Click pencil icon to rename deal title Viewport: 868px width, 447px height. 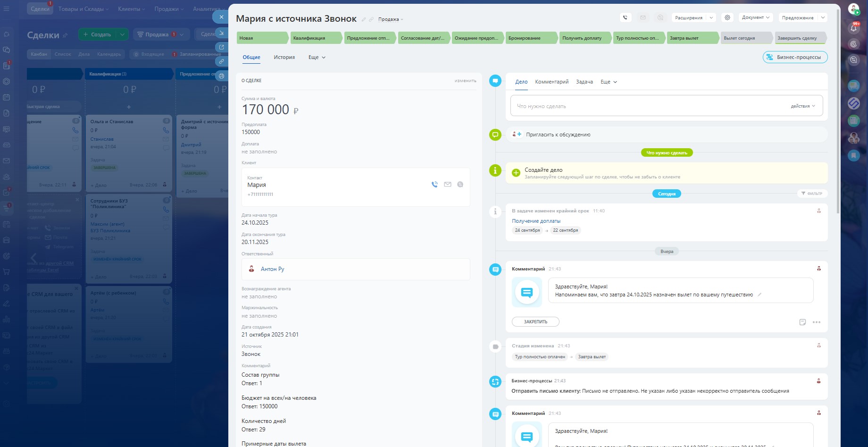(x=364, y=19)
